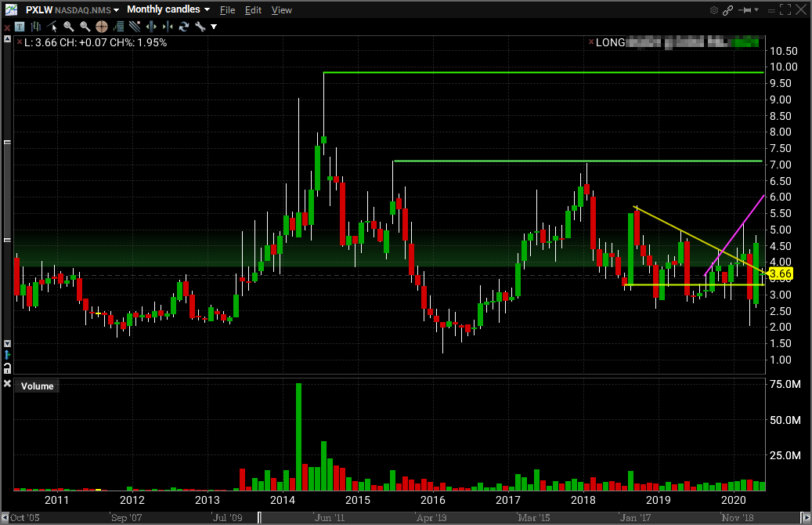Toggle the padlock scale lock icon
The image size is (812, 525).
click(7, 368)
